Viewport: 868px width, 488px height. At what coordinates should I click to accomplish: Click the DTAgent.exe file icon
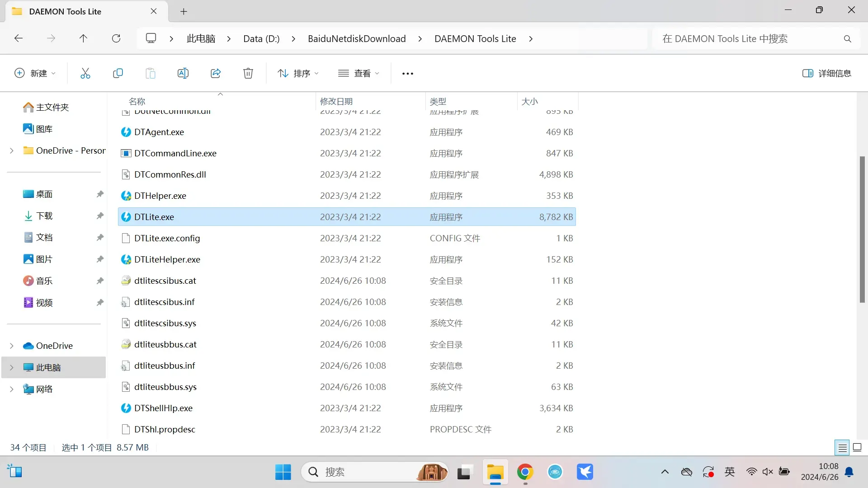point(126,132)
